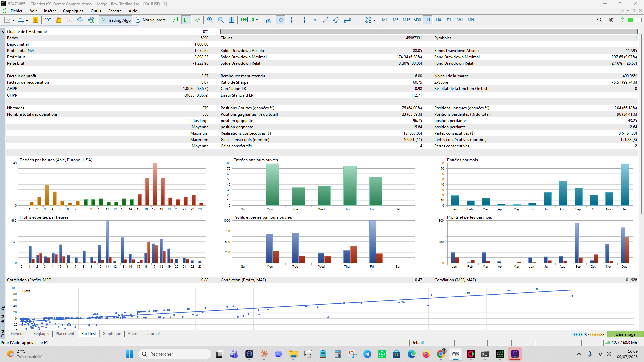Screen dimensions: 644x362
Task: Switch to the M15 timeframe
Action: (406, 20)
